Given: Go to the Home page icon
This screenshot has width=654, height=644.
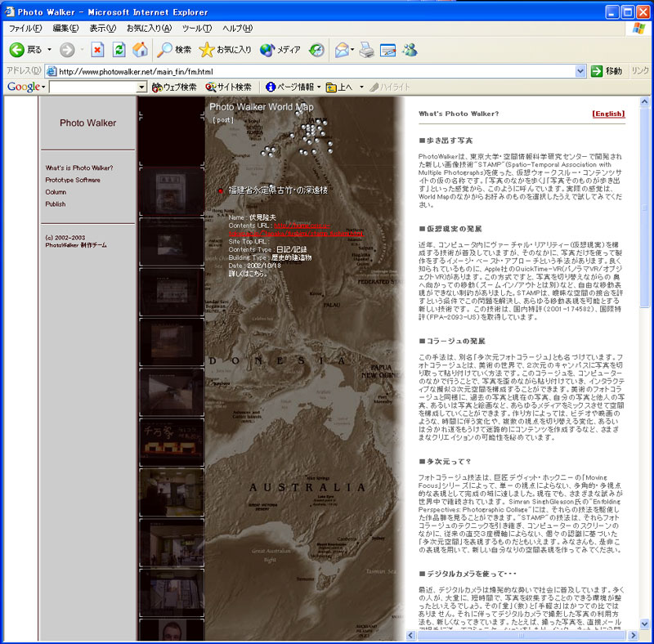Looking at the screenshot, I should [x=140, y=50].
